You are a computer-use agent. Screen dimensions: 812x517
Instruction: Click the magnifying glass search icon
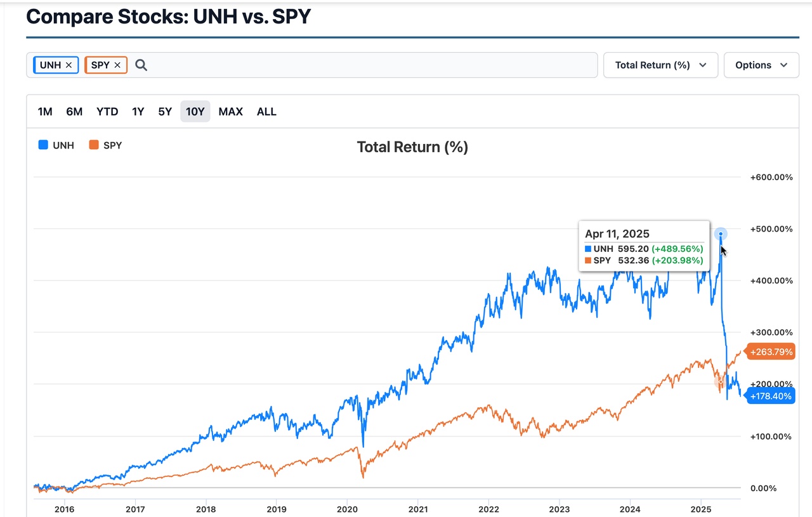tap(141, 65)
